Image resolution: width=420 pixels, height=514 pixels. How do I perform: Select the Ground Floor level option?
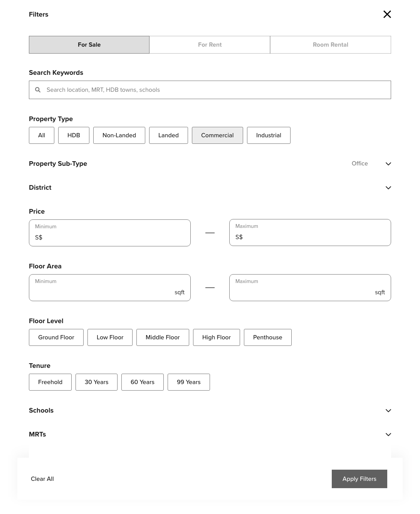coord(56,337)
